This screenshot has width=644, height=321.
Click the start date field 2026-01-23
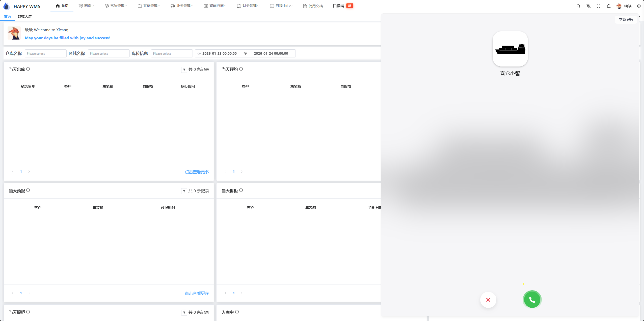219,53
